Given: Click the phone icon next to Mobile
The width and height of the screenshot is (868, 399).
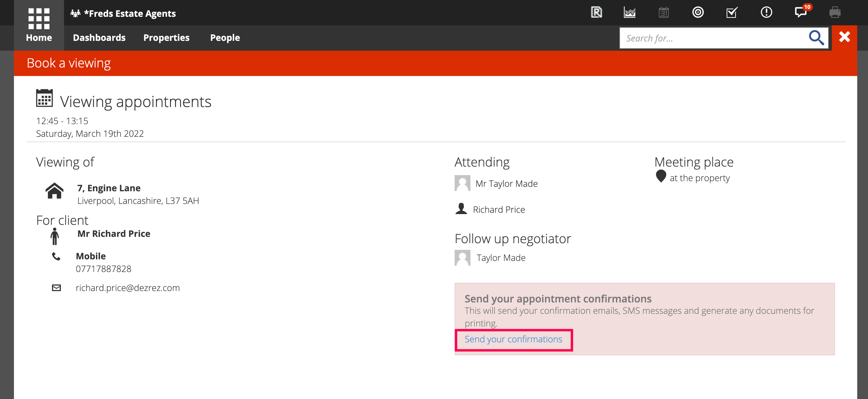Looking at the screenshot, I should pos(56,256).
